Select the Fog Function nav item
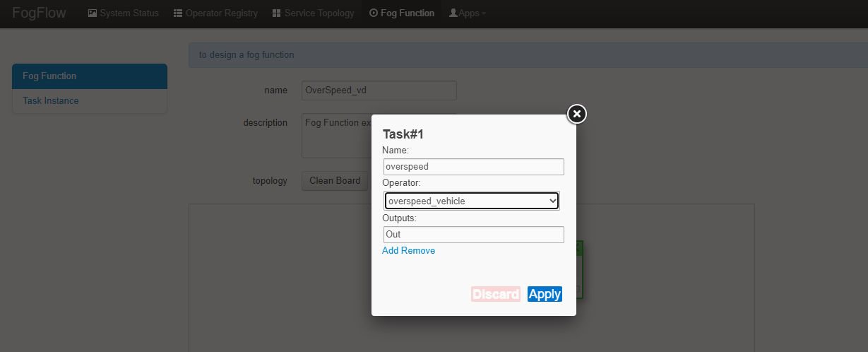The width and height of the screenshot is (868, 352). point(402,13)
